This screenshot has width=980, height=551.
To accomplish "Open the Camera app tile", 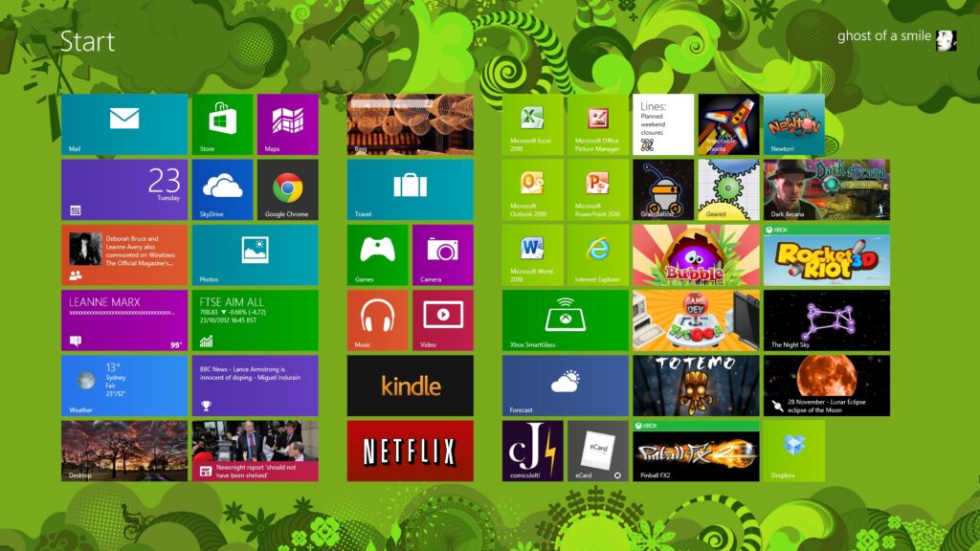I will pyautogui.click(x=442, y=254).
